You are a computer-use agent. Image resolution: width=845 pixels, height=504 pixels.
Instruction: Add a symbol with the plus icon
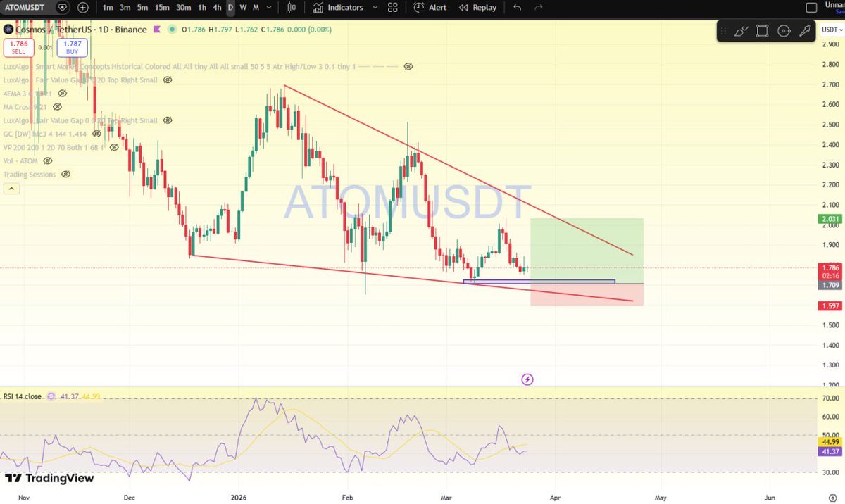pyautogui.click(x=83, y=8)
